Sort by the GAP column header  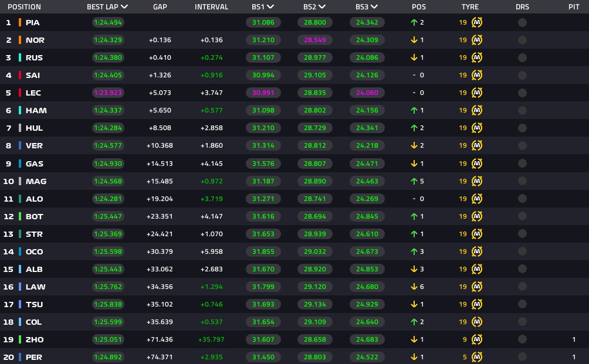(160, 7)
